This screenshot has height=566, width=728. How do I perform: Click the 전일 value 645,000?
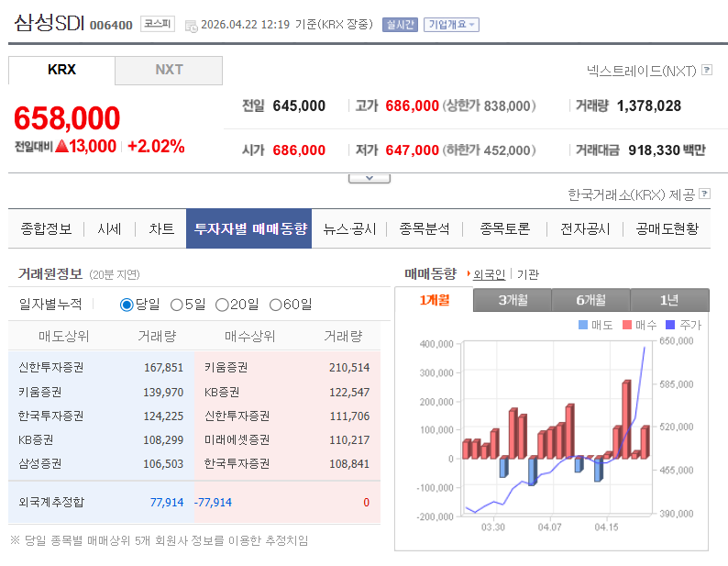point(299,105)
